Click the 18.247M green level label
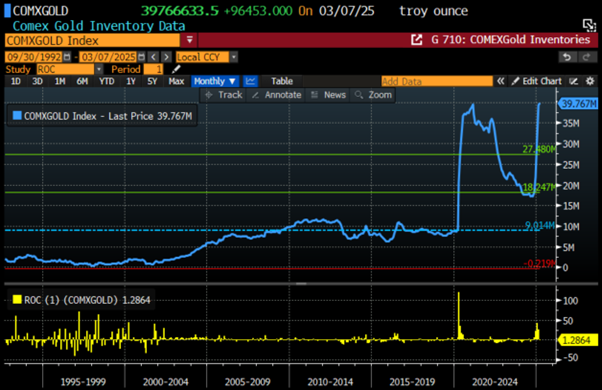Screen dimensions: 602x390 (x=539, y=187)
